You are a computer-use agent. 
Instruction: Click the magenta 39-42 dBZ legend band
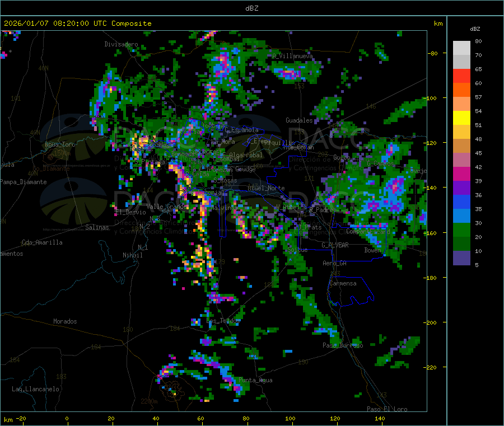tap(461, 174)
